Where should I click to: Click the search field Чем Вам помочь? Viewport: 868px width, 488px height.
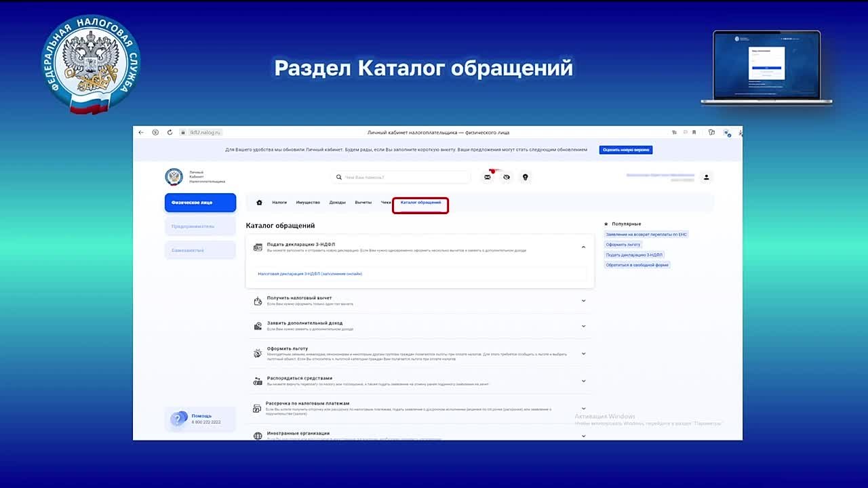(403, 177)
